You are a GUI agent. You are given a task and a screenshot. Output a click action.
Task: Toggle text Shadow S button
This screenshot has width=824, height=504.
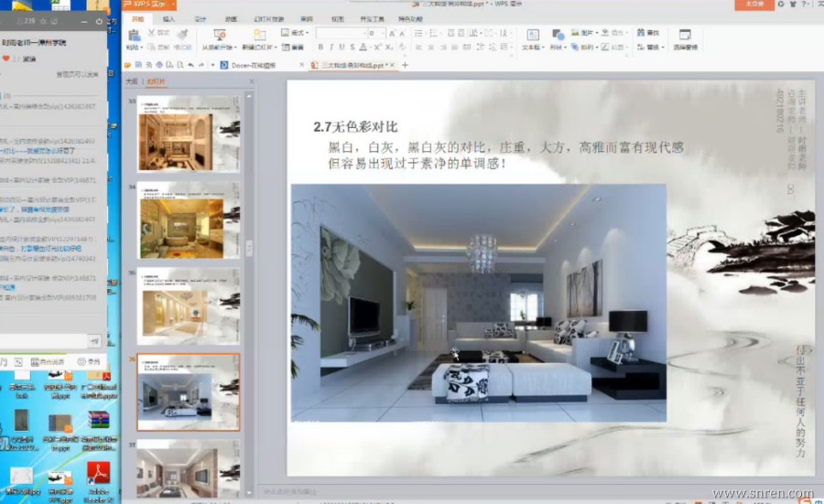coord(352,48)
